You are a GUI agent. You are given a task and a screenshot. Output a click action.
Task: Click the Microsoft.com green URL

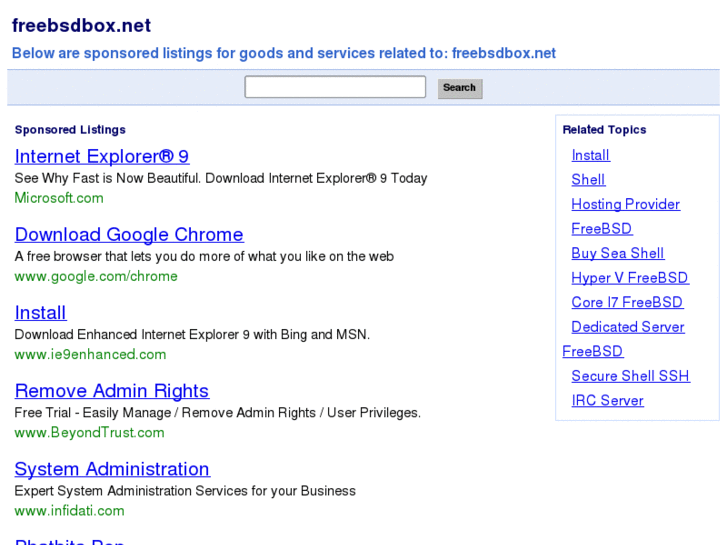(59, 198)
